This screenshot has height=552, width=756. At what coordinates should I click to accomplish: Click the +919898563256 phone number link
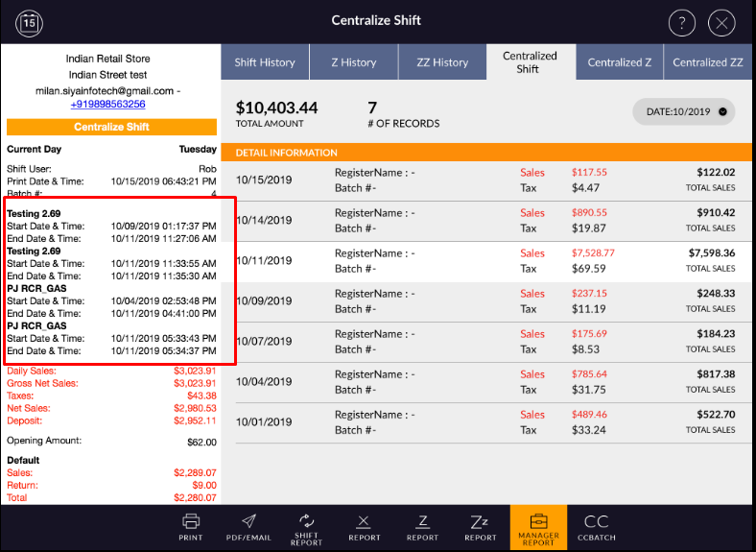click(107, 104)
